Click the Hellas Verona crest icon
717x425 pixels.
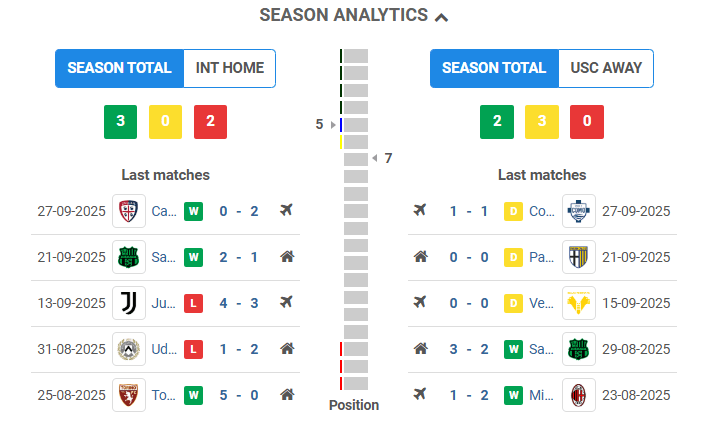click(579, 303)
